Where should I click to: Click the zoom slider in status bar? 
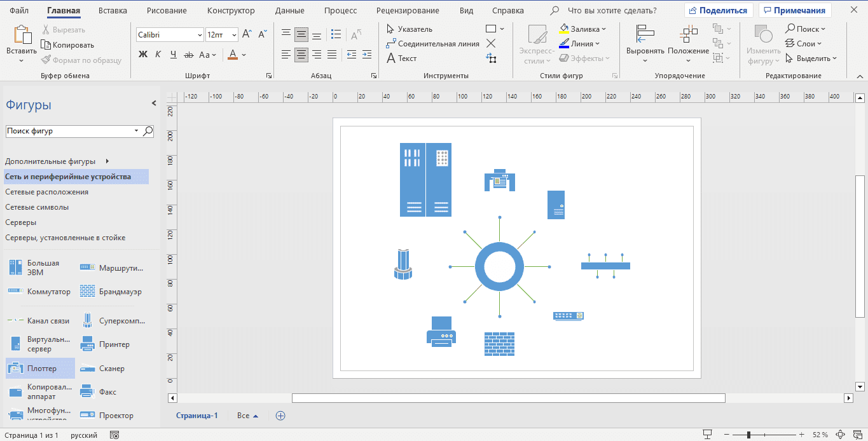coord(748,435)
